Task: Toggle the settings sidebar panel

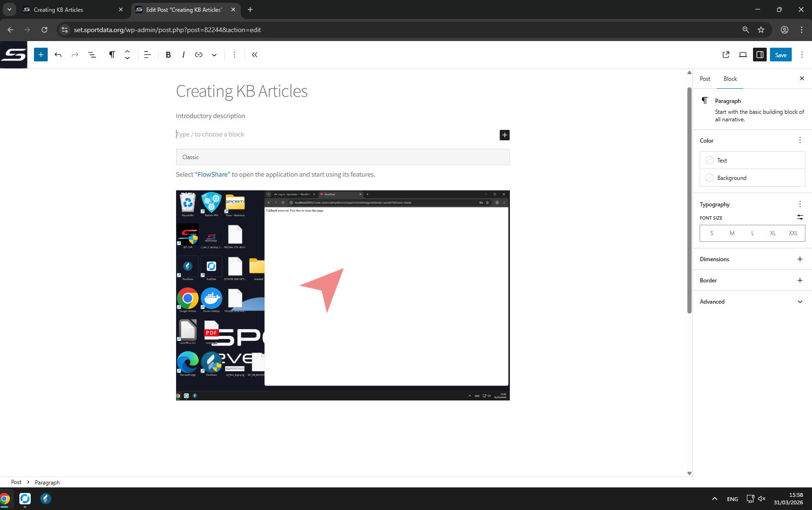Action: pyautogui.click(x=760, y=55)
